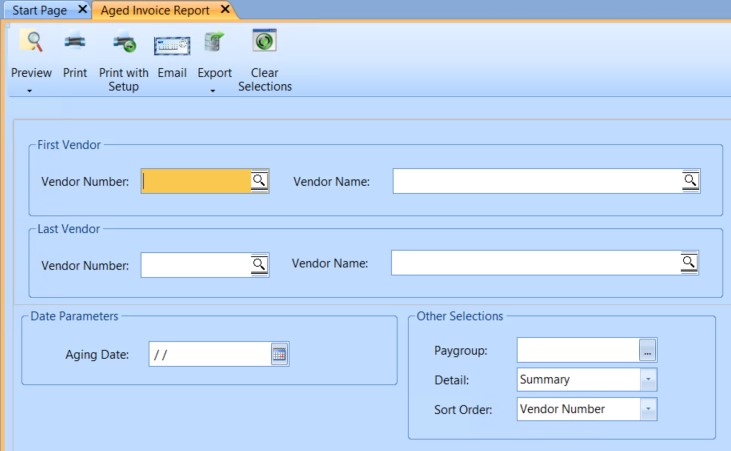Image resolution: width=731 pixels, height=451 pixels.
Task: Open Last Vendor number lookup magnifier
Action: pyautogui.click(x=259, y=264)
